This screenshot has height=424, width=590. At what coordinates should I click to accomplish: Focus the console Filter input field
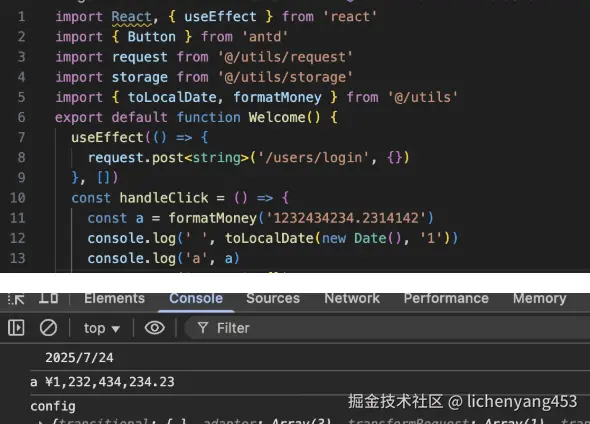(388, 328)
